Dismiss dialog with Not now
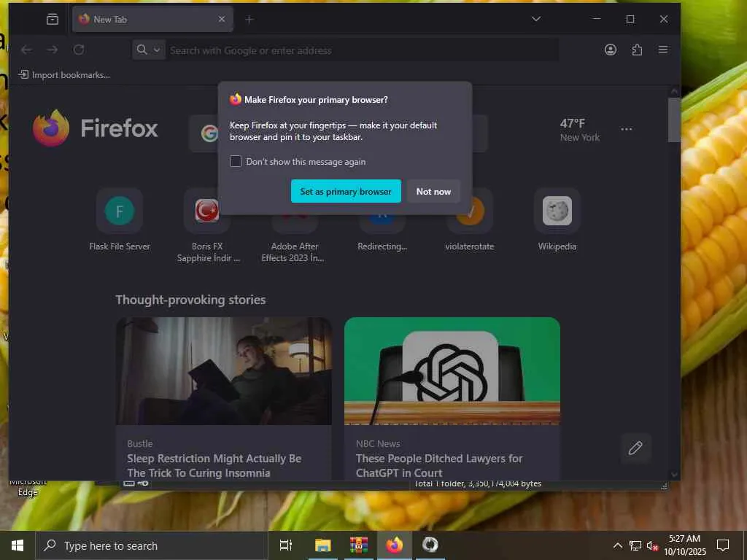747x560 pixels. [433, 192]
